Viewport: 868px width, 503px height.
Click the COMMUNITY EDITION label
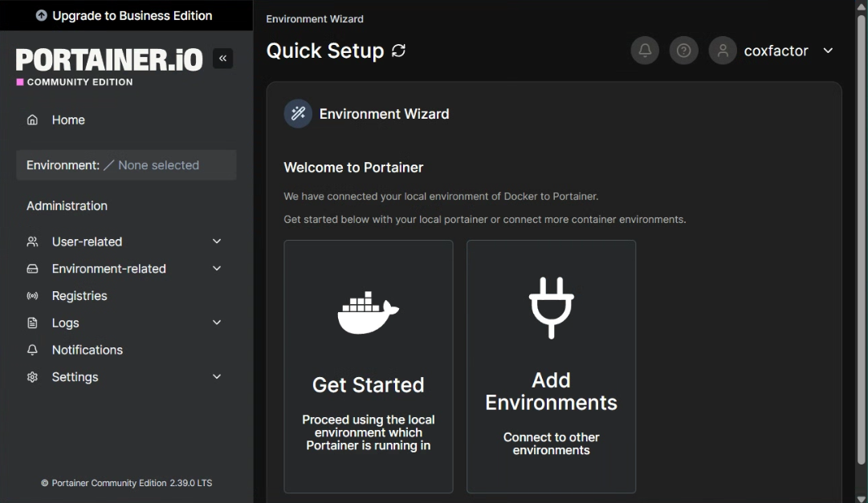tap(79, 82)
